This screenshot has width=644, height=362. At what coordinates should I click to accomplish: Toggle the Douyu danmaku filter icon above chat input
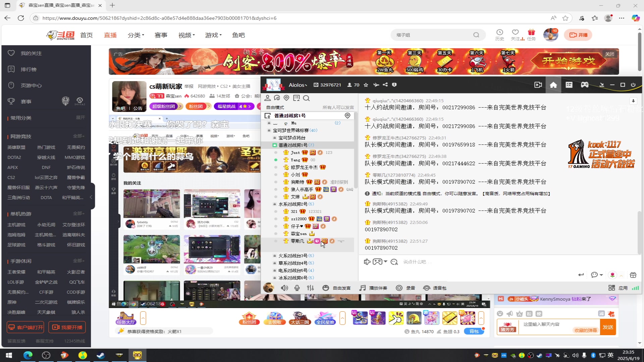click(601, 314)
